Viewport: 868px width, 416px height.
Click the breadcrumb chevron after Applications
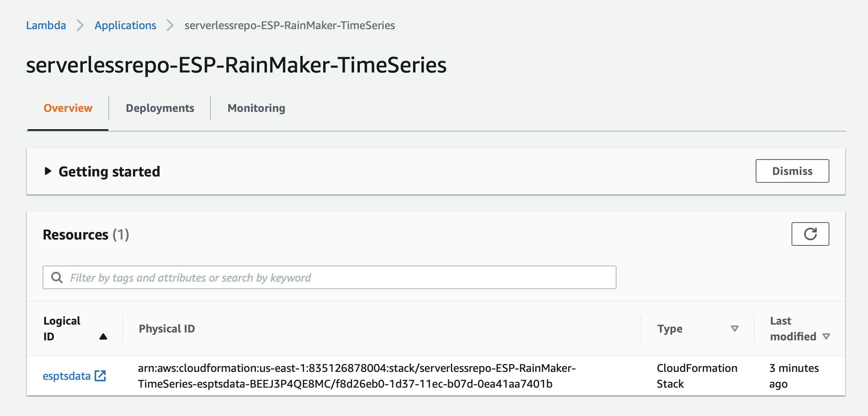(170, 25)
